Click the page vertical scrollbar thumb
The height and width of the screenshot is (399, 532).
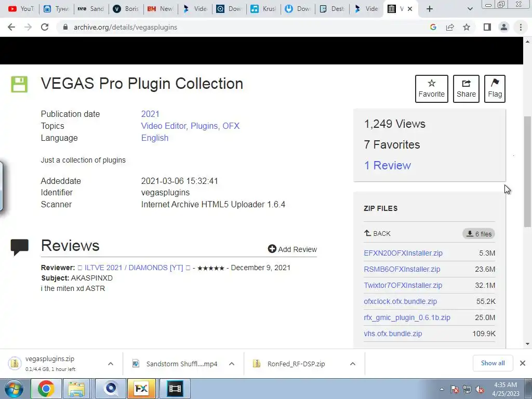pos(527,171)
